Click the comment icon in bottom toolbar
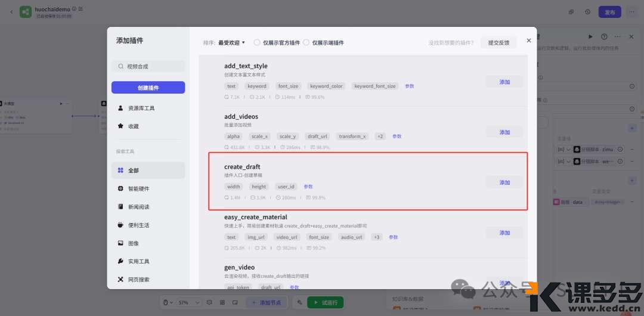This screenshot has height=316, width=644. point(209,302)
